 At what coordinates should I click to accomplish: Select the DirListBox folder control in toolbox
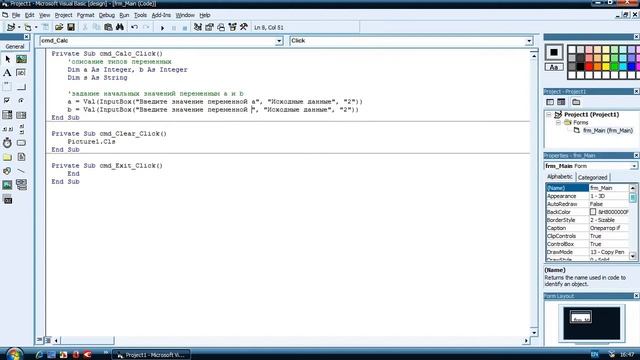(x=7, y=157)
